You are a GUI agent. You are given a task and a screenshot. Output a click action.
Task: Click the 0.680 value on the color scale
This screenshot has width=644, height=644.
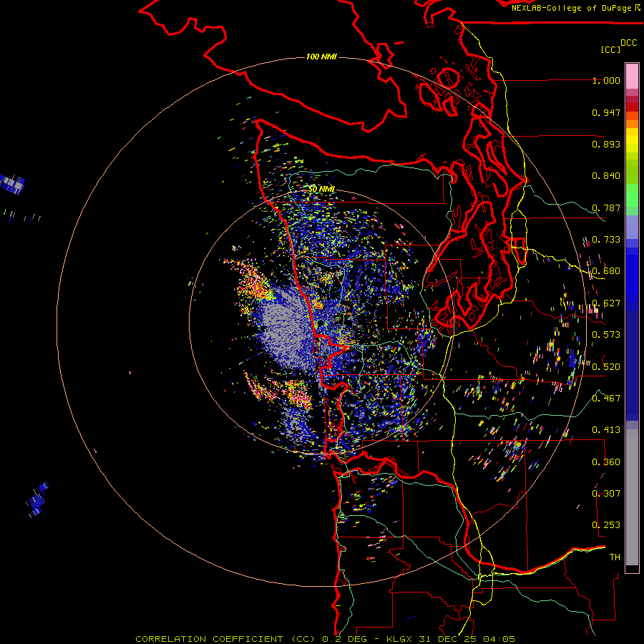point(606,271)
